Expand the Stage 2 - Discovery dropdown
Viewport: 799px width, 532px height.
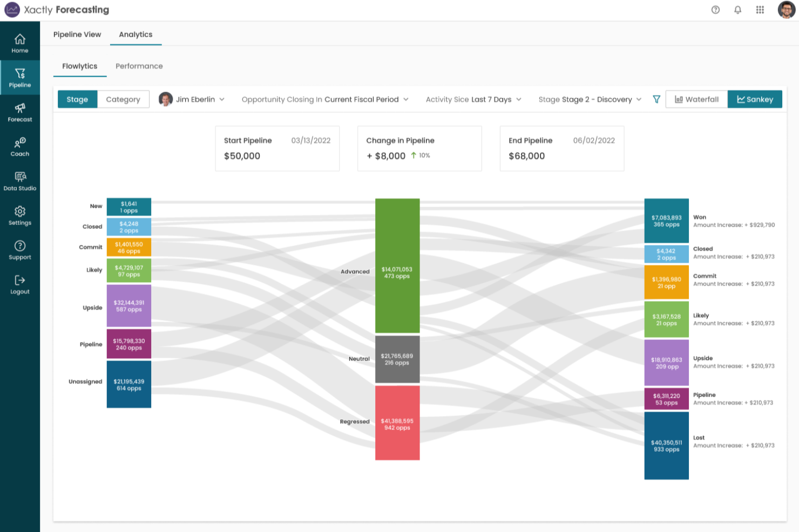(x=590, y=99)
